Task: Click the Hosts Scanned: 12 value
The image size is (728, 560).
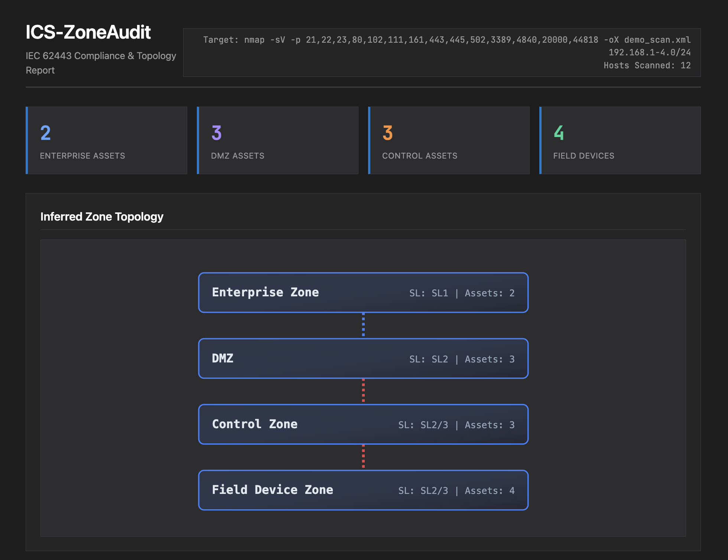Action: coord(647,65)
